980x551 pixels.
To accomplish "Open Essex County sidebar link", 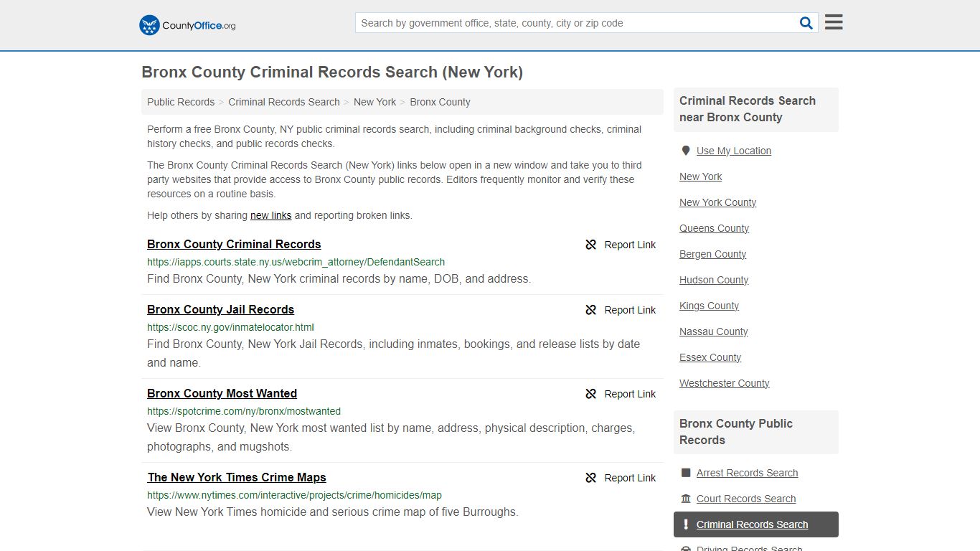I will click(710, 357).
